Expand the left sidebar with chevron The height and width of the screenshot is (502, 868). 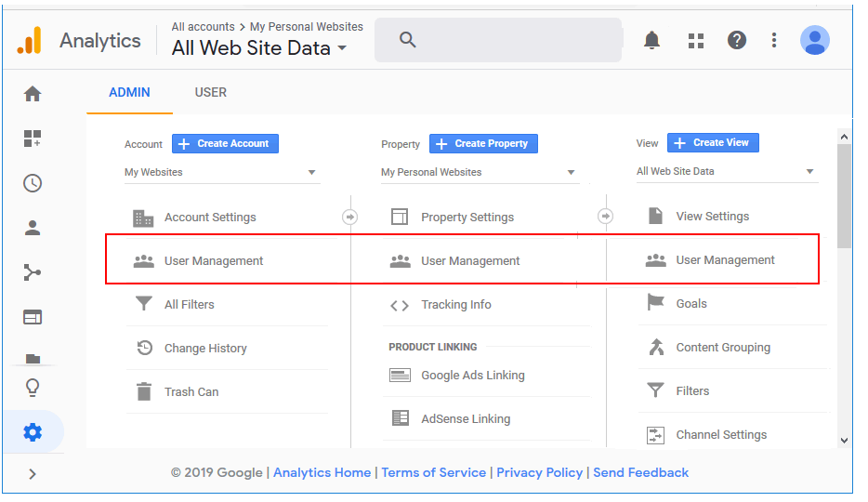tap(33, 474)
